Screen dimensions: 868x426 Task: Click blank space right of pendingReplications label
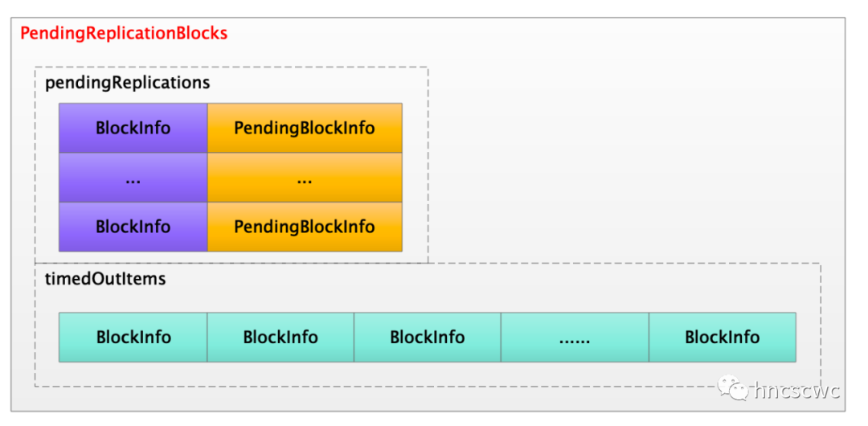[321, 83]
